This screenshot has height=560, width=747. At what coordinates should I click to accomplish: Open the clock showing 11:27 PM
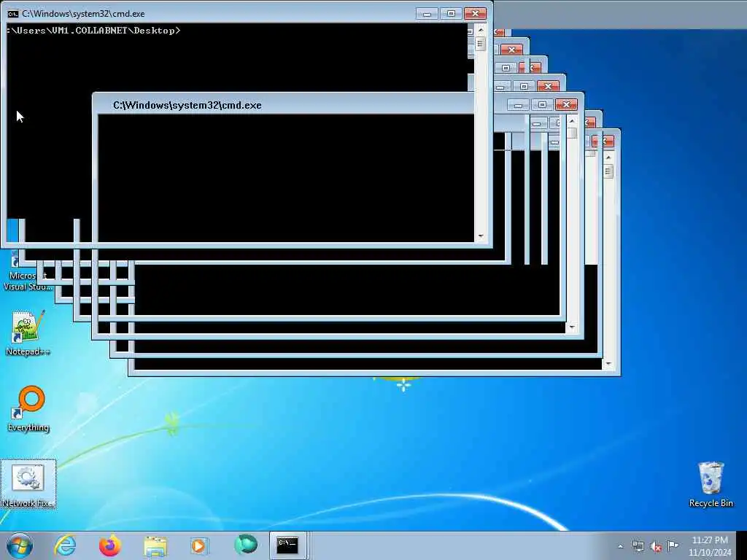click(x=710, y=540)
